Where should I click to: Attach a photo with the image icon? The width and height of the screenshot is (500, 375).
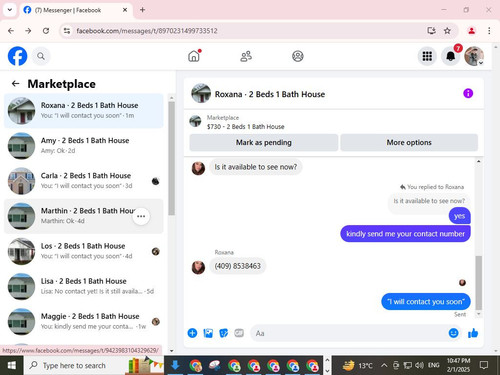click(x=208, y=333)
